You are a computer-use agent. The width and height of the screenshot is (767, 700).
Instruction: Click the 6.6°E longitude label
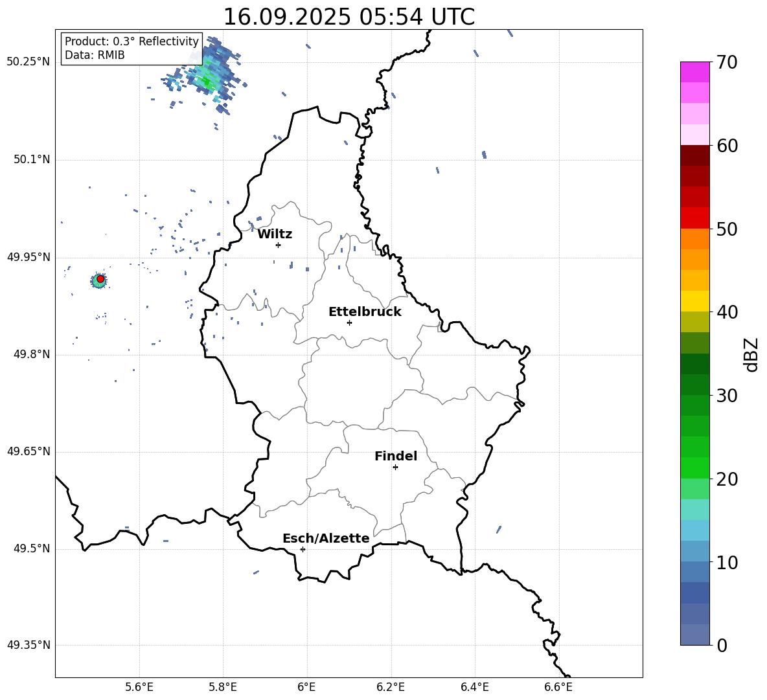558,687
